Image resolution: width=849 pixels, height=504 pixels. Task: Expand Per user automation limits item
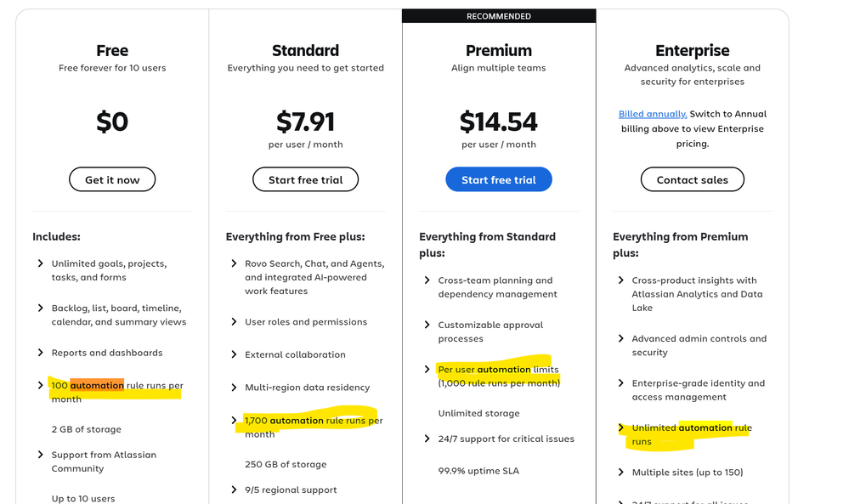[x=427, y=369]
